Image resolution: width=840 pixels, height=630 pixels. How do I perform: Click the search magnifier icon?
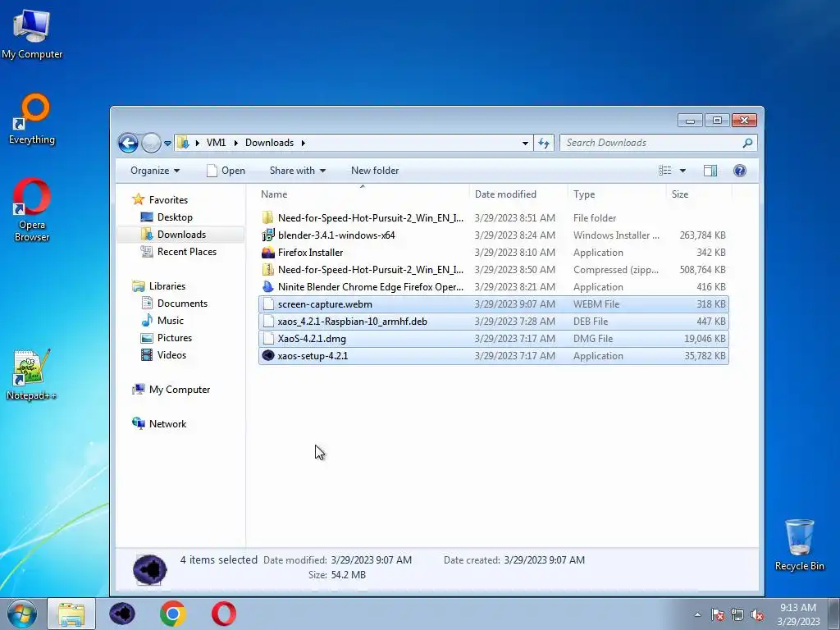pyautogui.click(x=747, y=143)
